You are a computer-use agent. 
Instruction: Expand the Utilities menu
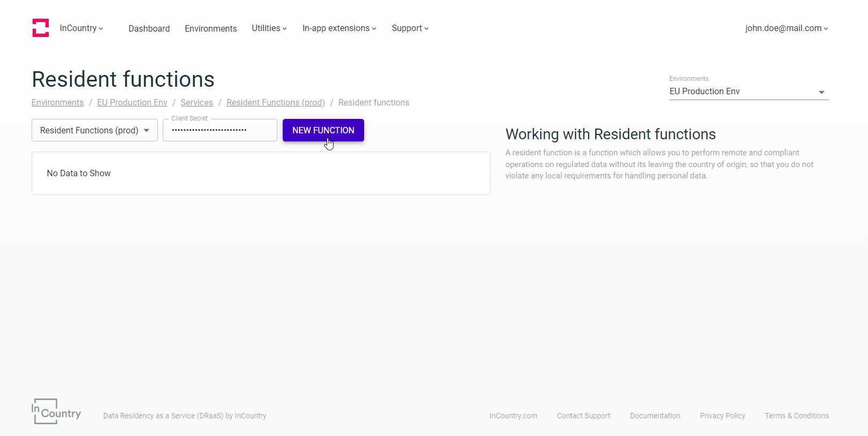pyautogui.click(x=269, y=28)
